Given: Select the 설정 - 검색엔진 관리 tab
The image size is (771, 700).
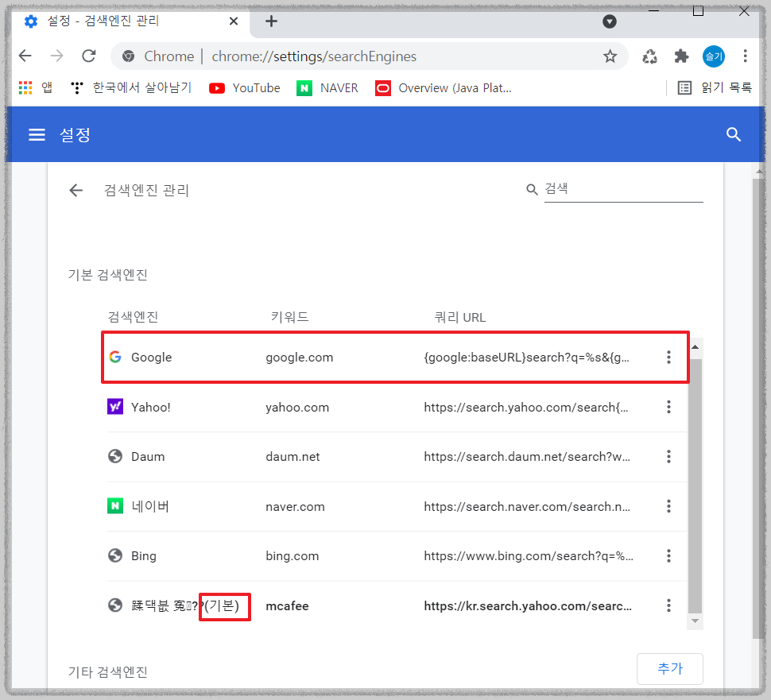Looking at the screenshot, I should tap(130, 21).
